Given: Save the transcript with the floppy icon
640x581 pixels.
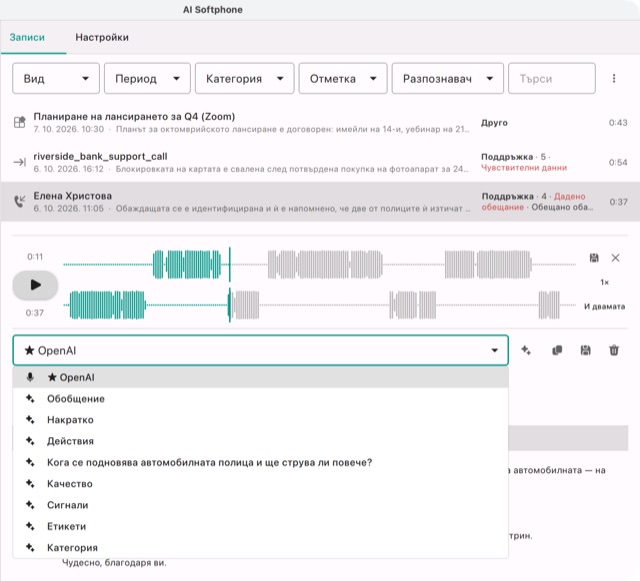Looking at the screenshot, I should pyautogui.click(x=585, y=350).
